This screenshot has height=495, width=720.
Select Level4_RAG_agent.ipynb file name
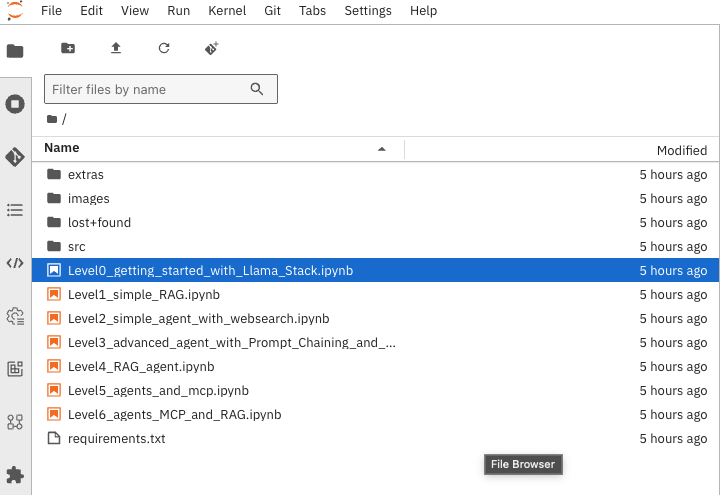point(141,366)
